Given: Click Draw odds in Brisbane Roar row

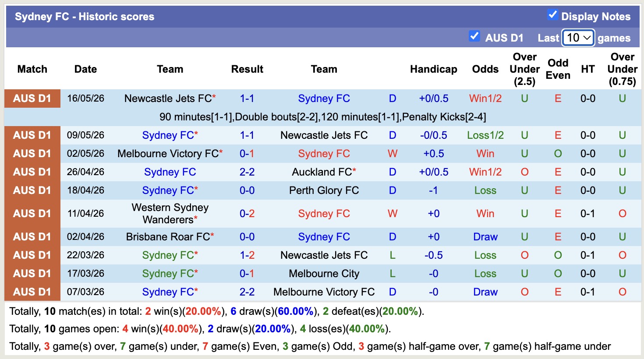Looking at the screenshot, I should [x=485, y=237].
